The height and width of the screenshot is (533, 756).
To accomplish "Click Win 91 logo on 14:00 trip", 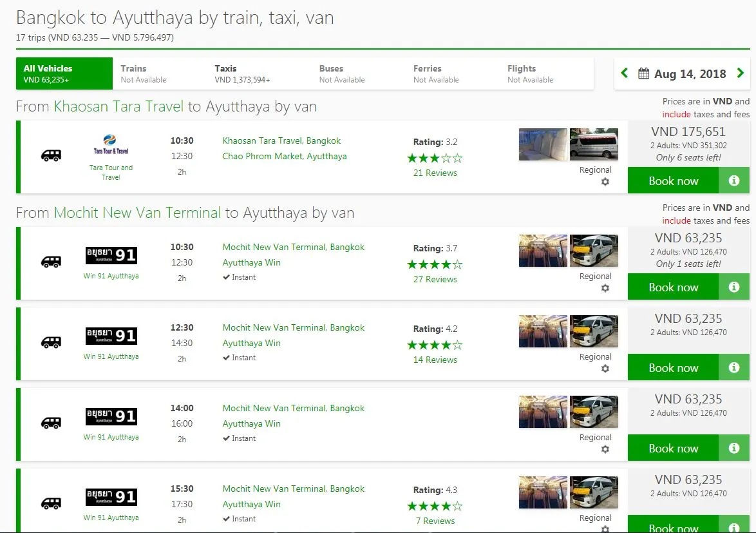I will tap(111, 416).
